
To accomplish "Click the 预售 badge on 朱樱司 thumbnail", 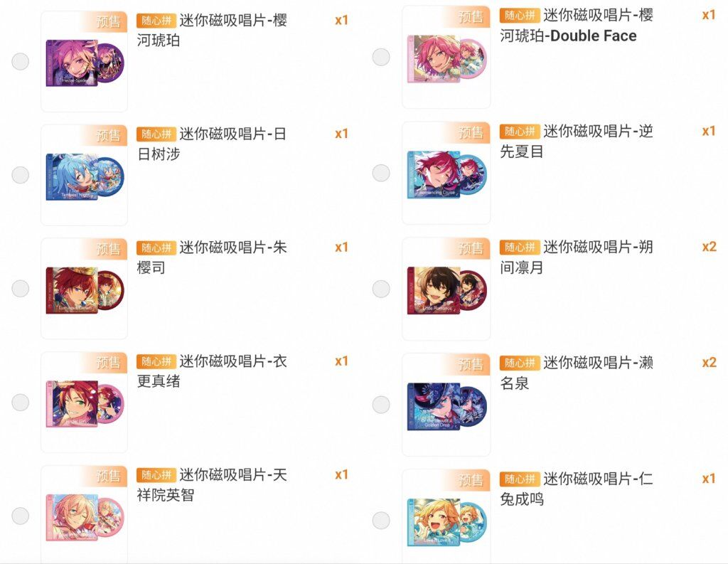I will [x=109, y=249].
